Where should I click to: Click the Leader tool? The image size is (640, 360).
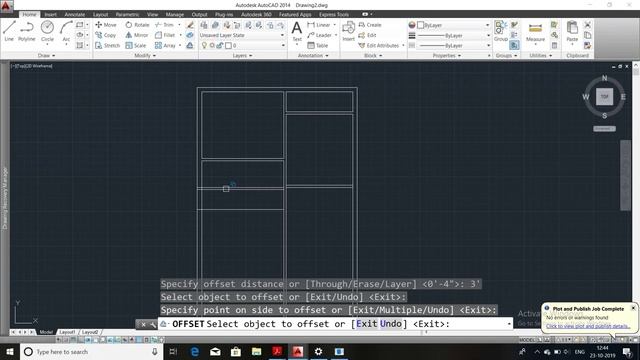click(320, 35)
